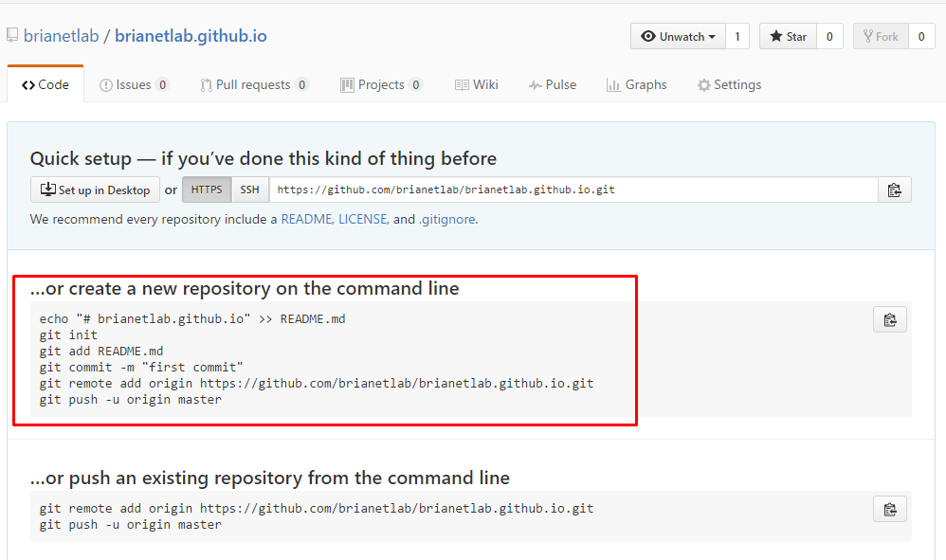The height and width of the screenshot is (560, 946).
Task: Copy the quick setup repository URL
Action: click(x=894, y=190)
